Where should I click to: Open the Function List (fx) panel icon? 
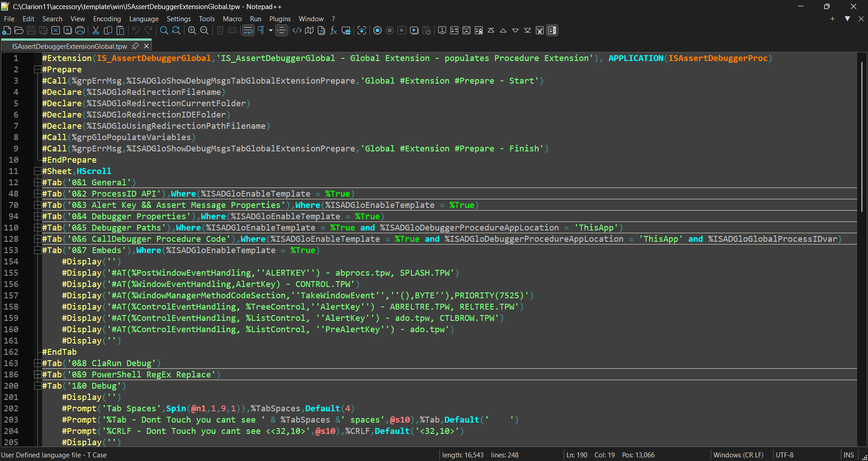pos(334,30)
